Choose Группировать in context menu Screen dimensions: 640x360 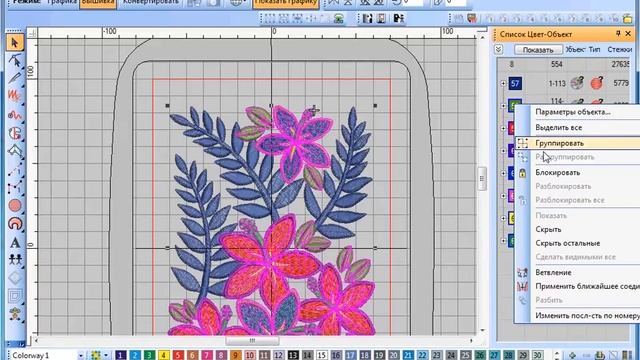[560, 143]
